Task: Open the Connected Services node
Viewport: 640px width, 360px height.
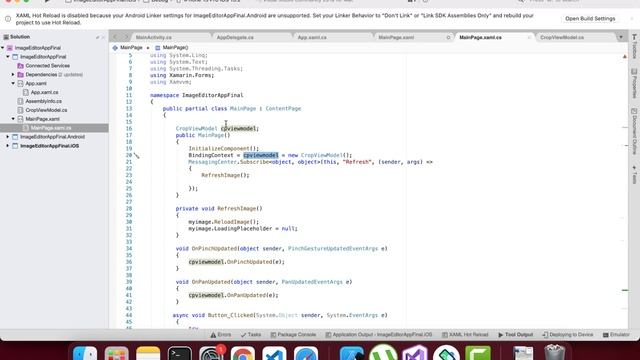Action: pos(47,66)
